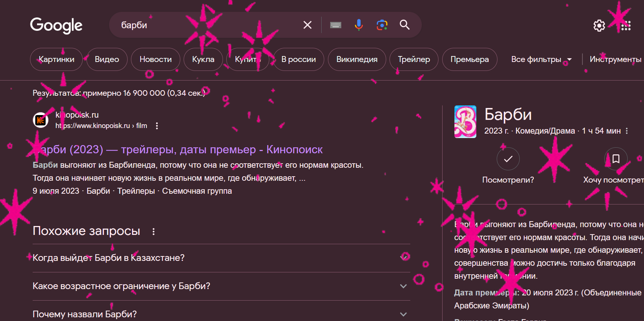Select the Википедия filter chip
This screenshot has height=321, width=644.
[x=357, y=59]
